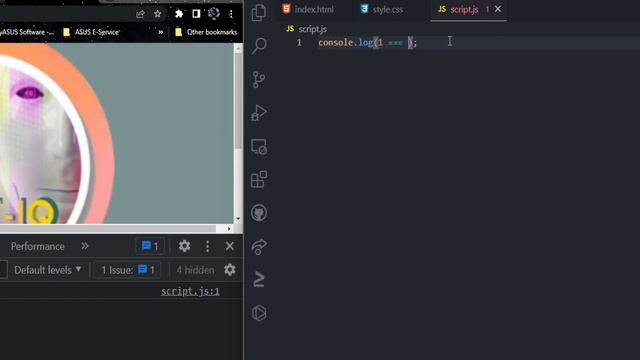Open the ASUS E-Service bookmark
Screen dimensions: 640x360
pyautogui.click(x=91, y=32)
